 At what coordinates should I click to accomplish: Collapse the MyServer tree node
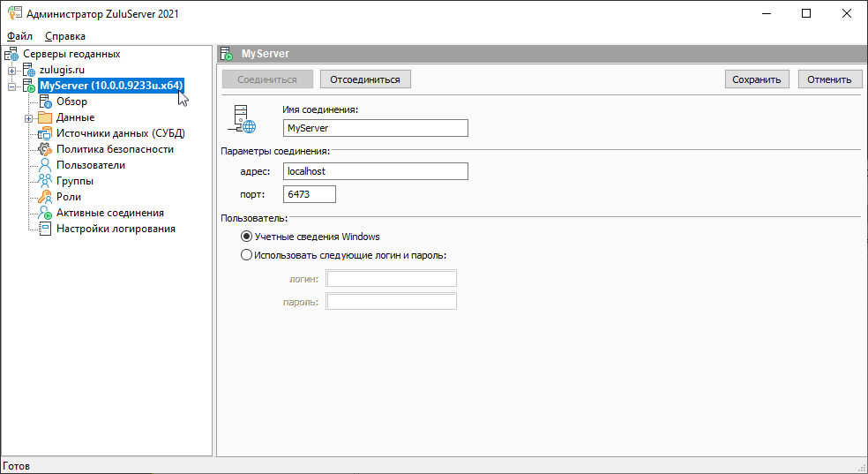click(x=11, y=86)
